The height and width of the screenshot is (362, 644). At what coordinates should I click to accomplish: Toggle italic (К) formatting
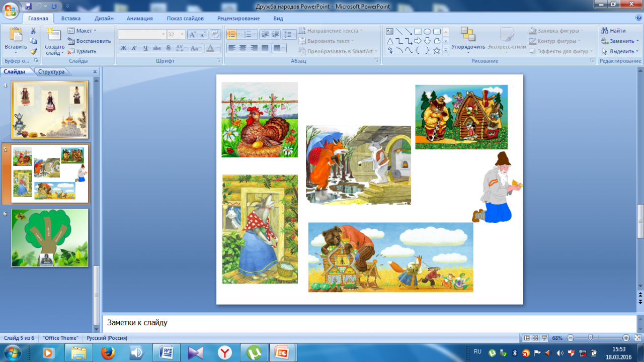[x=134, y=48]
